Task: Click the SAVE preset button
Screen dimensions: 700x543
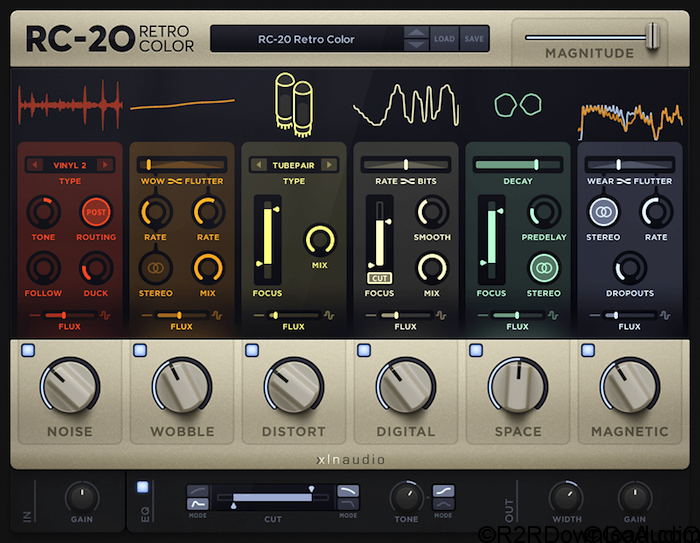Action: click(x=474, y=39)
